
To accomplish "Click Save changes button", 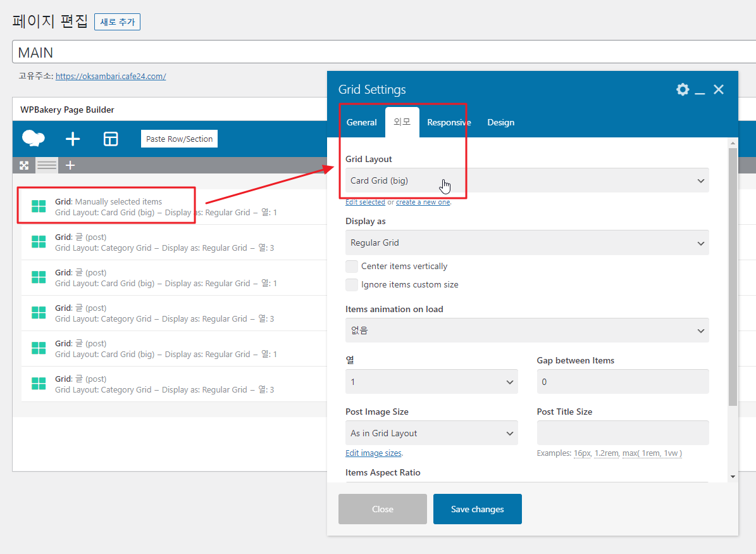I will [477, 509].
